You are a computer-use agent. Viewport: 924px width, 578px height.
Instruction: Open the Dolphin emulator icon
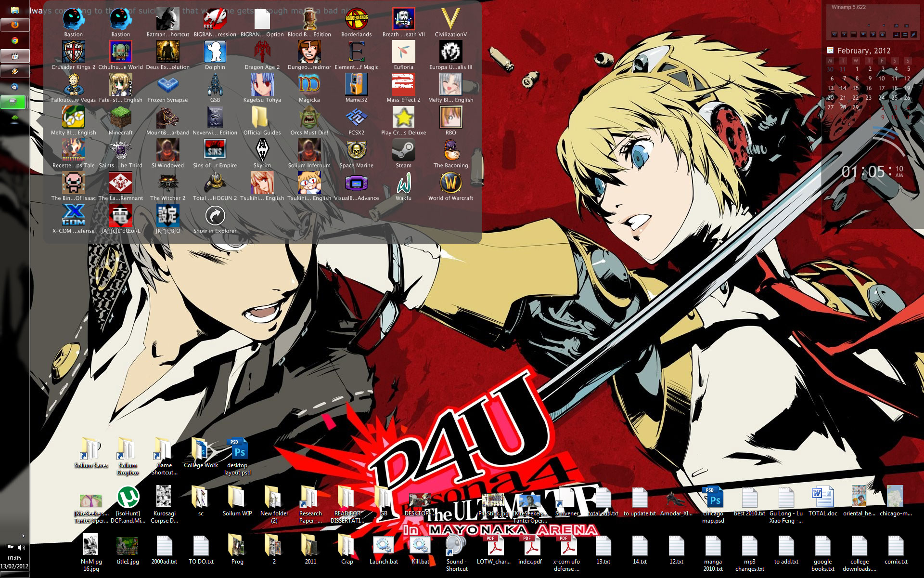pyautogui.click(x=215, y=55)
